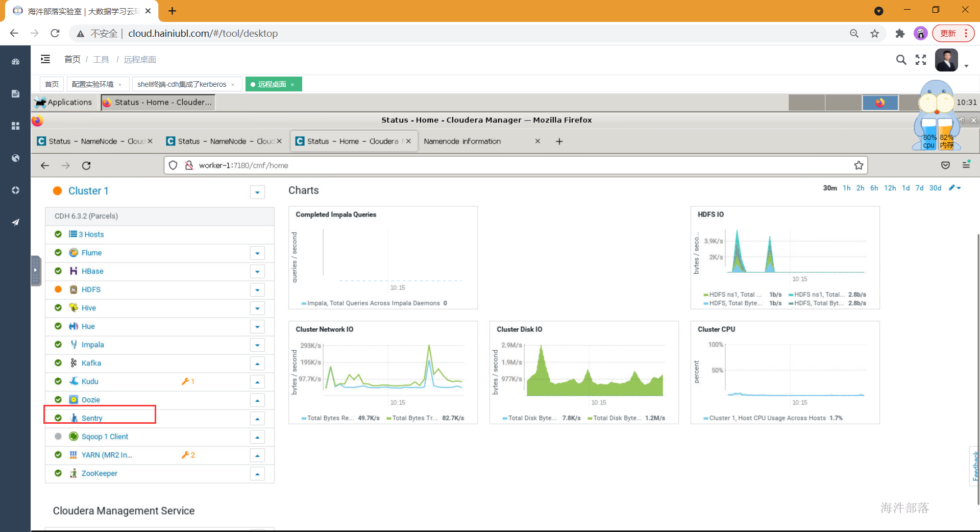Open Hive actions dropdown arrow

tap(257, 308)
